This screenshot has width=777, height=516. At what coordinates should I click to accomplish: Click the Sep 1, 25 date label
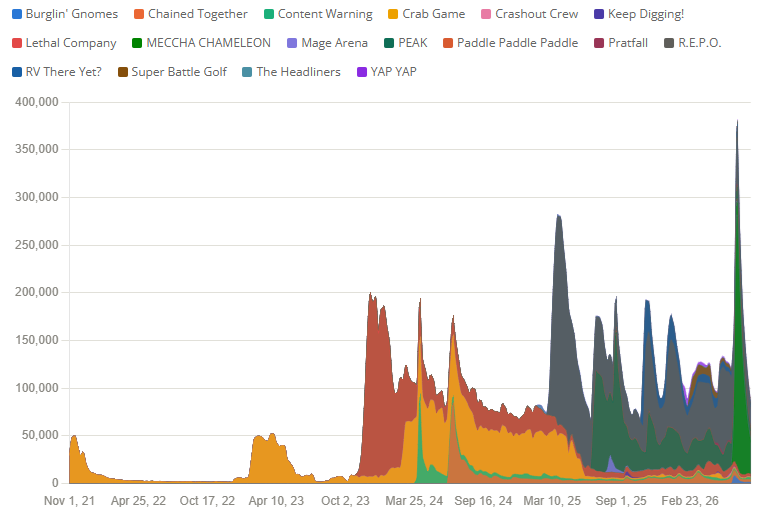pos(621,501)
